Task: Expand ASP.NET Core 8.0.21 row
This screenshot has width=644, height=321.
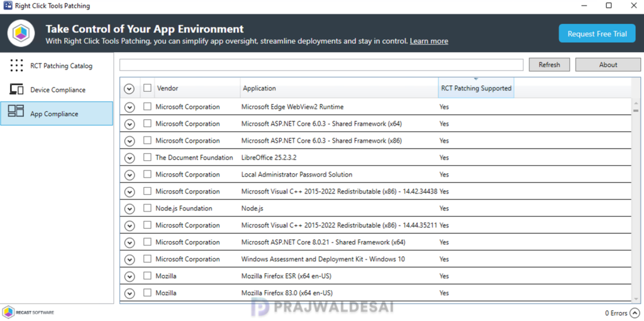Action: tap(130, 242)
